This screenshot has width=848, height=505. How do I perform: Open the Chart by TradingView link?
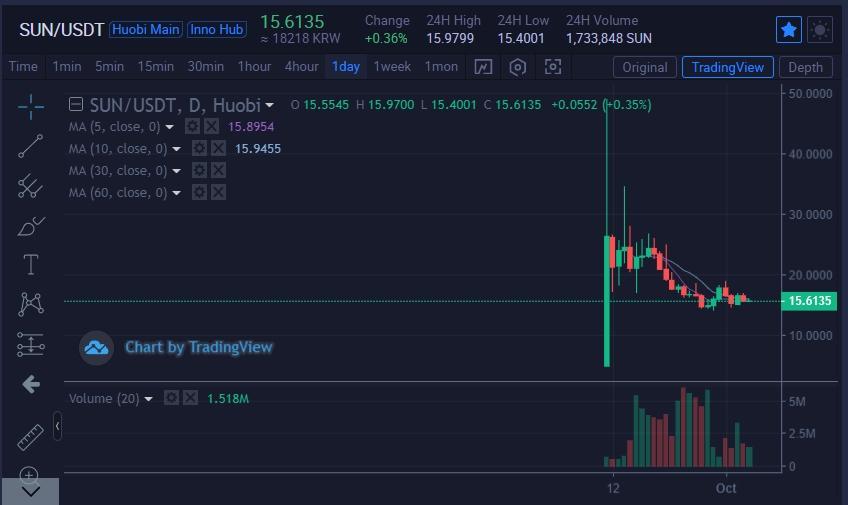point(198,347)
